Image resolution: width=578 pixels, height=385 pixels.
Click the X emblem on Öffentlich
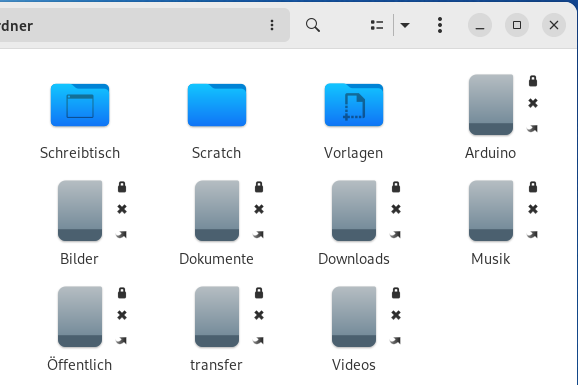coord(122,315)
